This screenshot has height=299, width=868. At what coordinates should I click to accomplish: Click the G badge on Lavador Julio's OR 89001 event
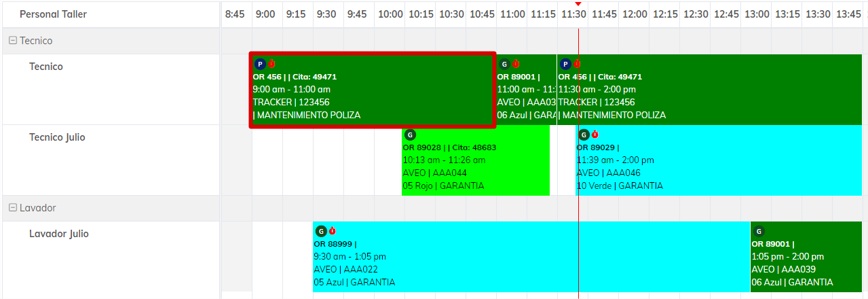(x=759, y=231)
